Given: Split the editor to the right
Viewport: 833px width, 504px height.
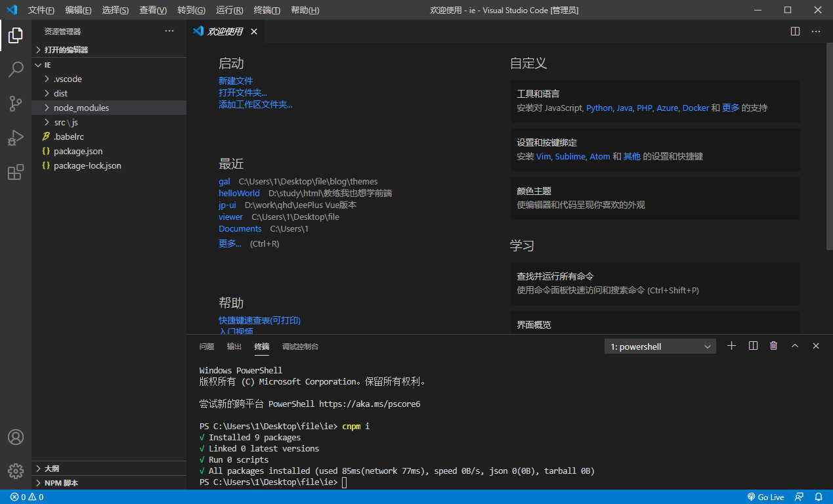Looking at the screenshot, I should (795, 31).
